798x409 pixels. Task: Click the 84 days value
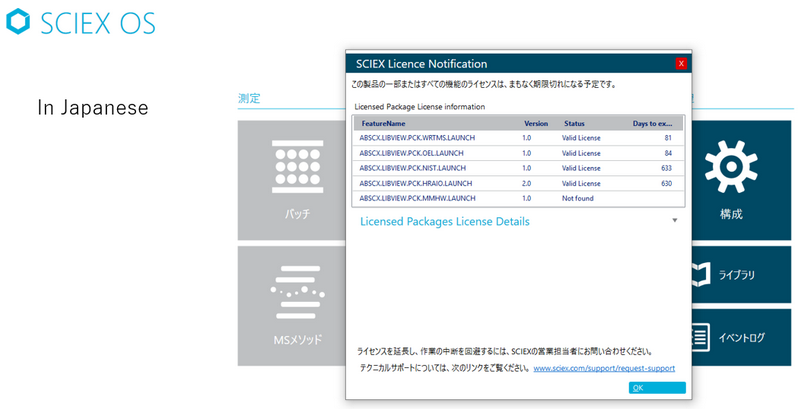668,153
